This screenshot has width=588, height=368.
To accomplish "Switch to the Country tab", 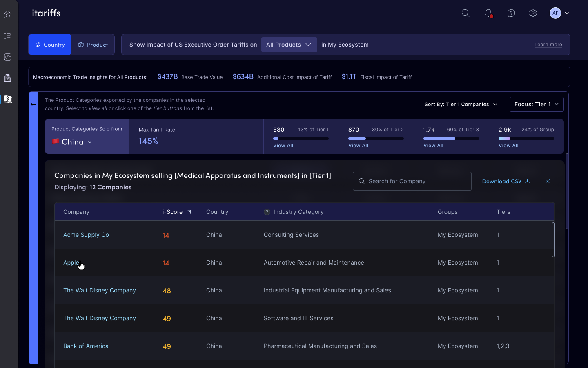I will click(50, 45).
